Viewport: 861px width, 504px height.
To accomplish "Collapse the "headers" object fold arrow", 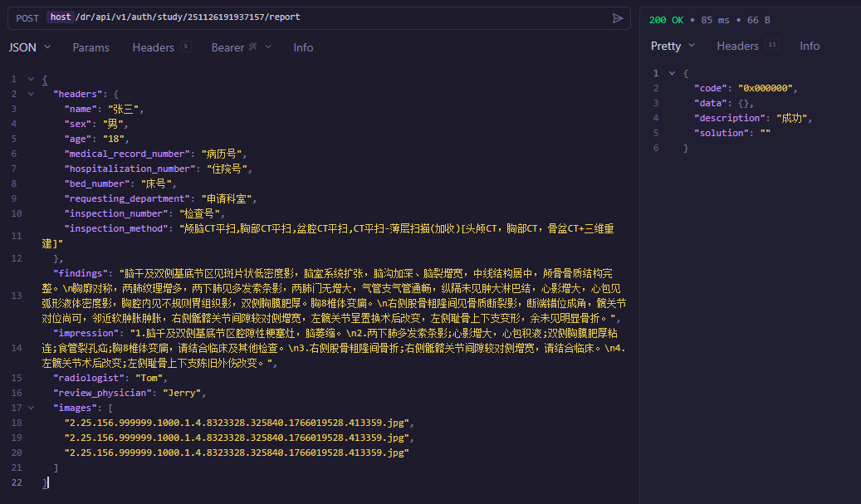I will pos(32,94).
